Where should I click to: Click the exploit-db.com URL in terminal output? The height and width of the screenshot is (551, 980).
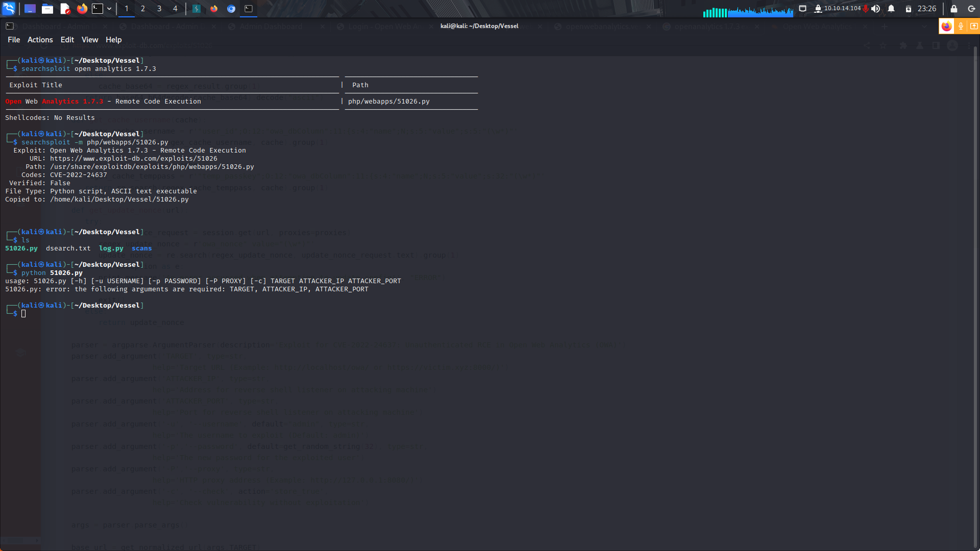133,158
